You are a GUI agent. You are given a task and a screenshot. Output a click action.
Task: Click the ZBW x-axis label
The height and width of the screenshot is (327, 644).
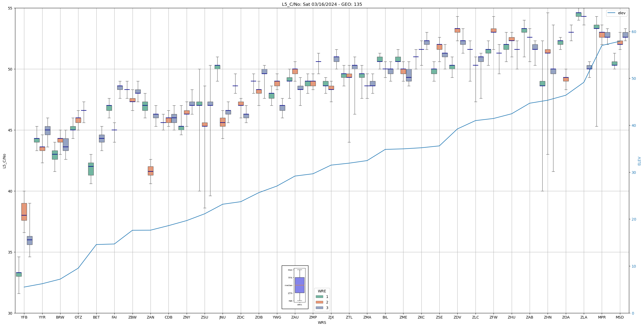(x=133, y=317)
